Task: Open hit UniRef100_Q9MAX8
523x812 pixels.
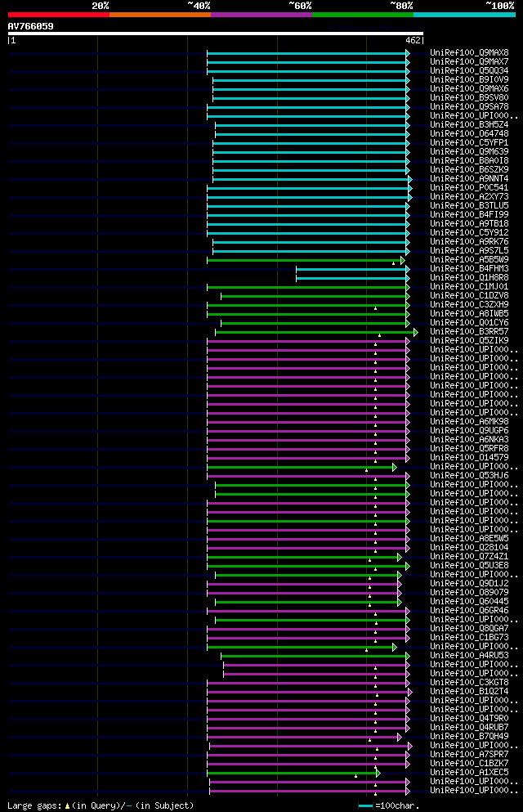Action: pyautogui.click(x=469, y=53)
